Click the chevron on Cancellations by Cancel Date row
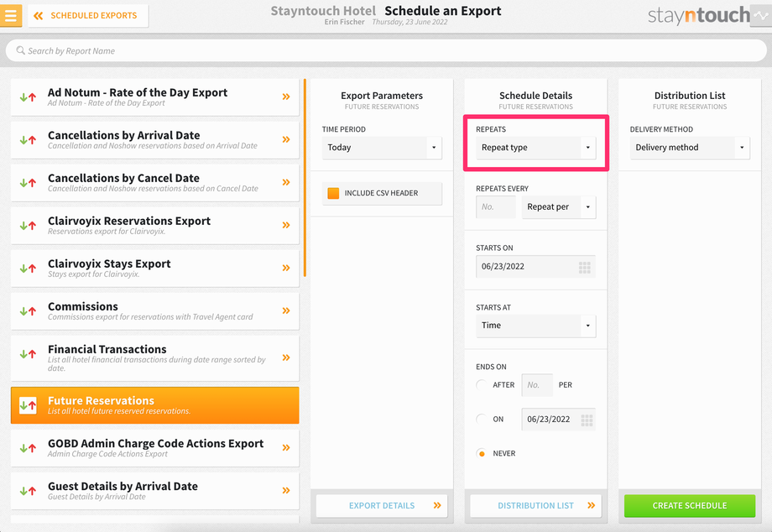Viewport: 772px width, 532px height. (286, 183)
